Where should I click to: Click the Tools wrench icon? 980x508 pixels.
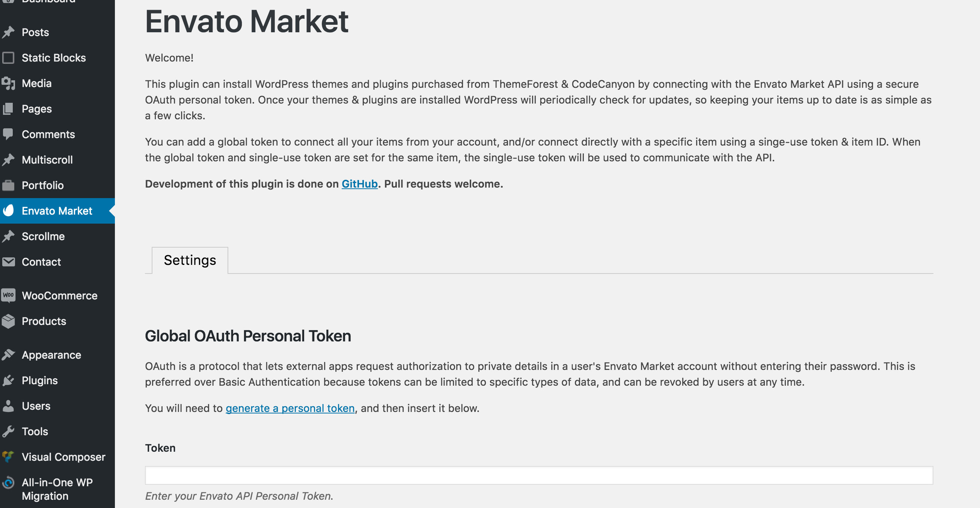click(x=8, y=431)
